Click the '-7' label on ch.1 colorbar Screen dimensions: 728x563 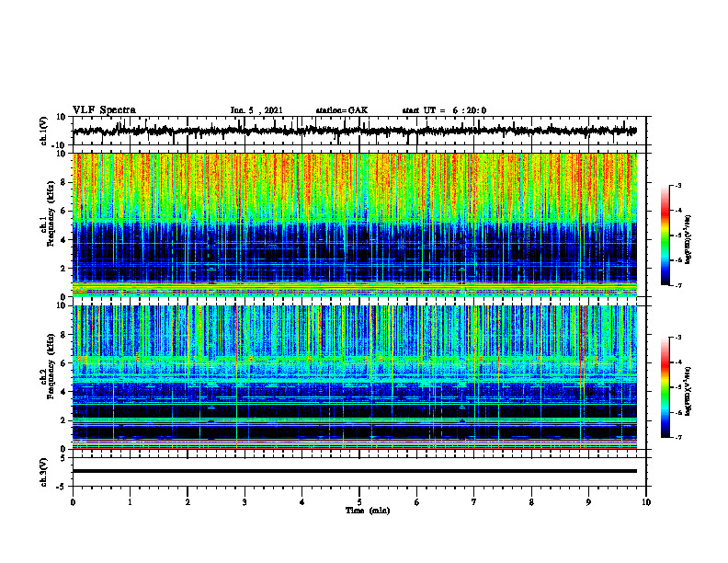click(x=678, y=285)
